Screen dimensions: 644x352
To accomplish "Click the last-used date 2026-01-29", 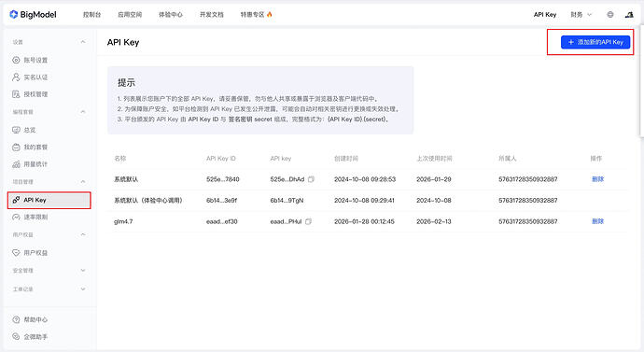I will click(x=434, y=179).
